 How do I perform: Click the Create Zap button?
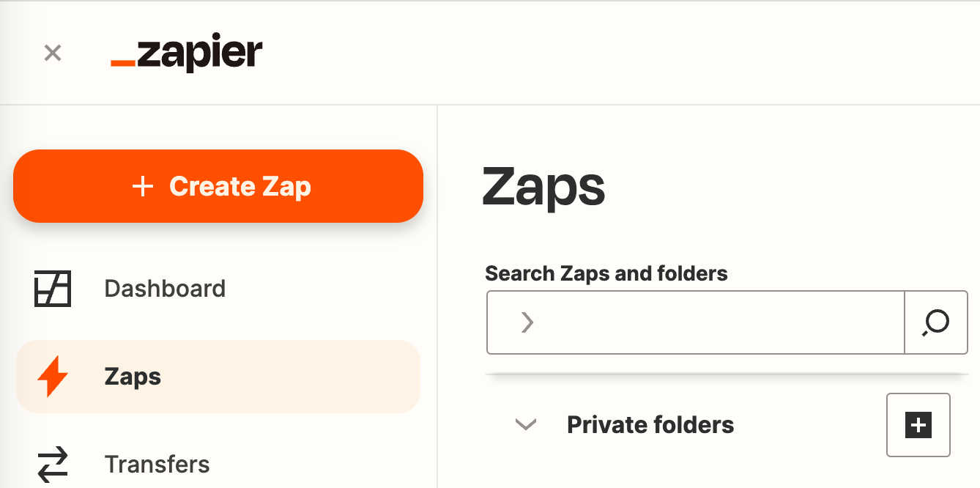tap(218, 186)
